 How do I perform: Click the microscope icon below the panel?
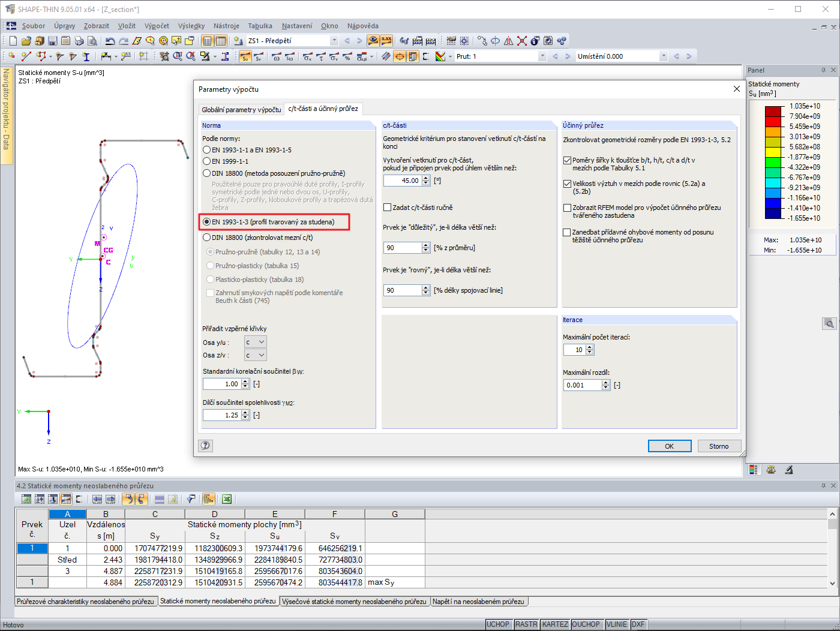789,470
